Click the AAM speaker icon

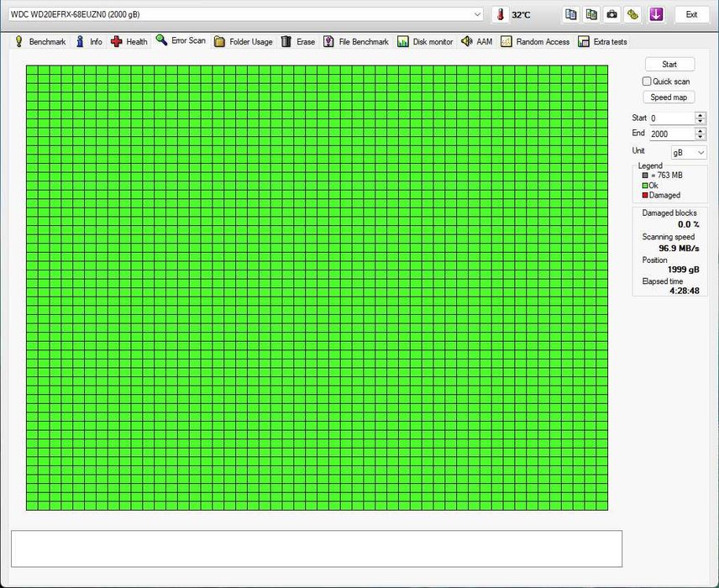[467, 41]
